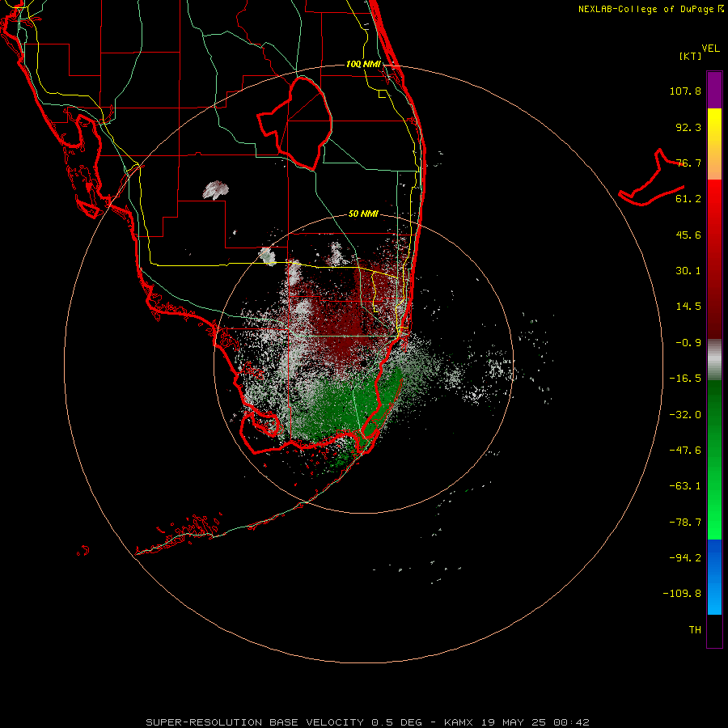This screenshot has height=728, width=728.
Task: Click the gray echo blob northwest of radar
Action: pos(216,190)
